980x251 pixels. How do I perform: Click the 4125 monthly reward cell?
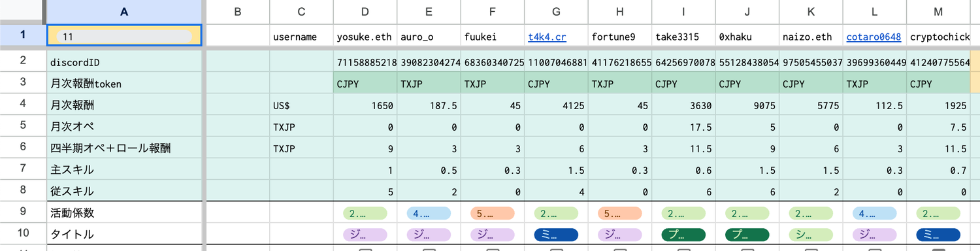pyautogui.click(x=556, y=105)
